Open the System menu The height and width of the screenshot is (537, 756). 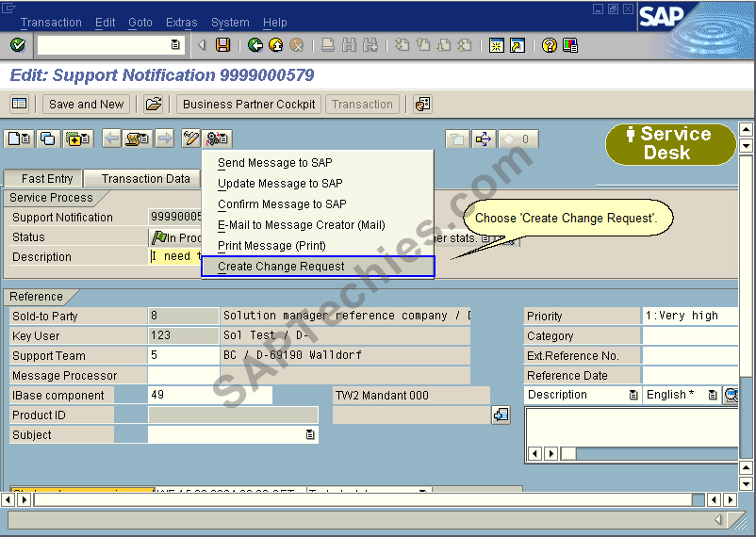pyautogui.click(x=230, y=23)
